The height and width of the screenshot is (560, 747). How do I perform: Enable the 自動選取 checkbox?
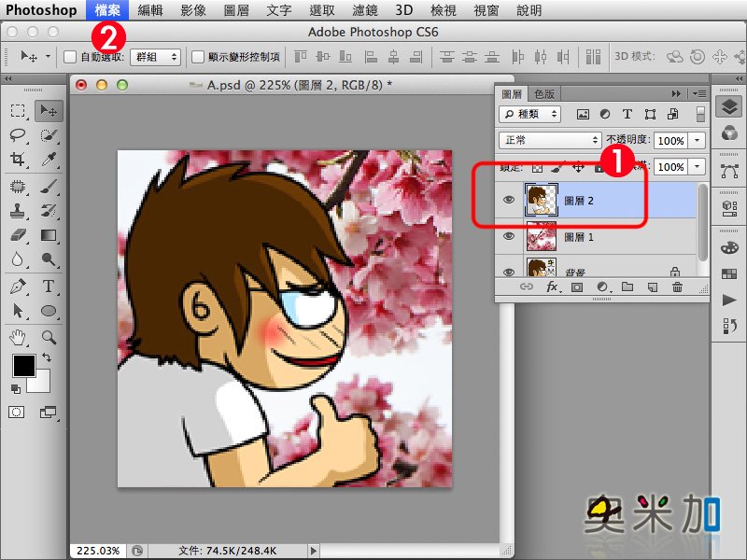pyautogui.click(x=69, y=57)
